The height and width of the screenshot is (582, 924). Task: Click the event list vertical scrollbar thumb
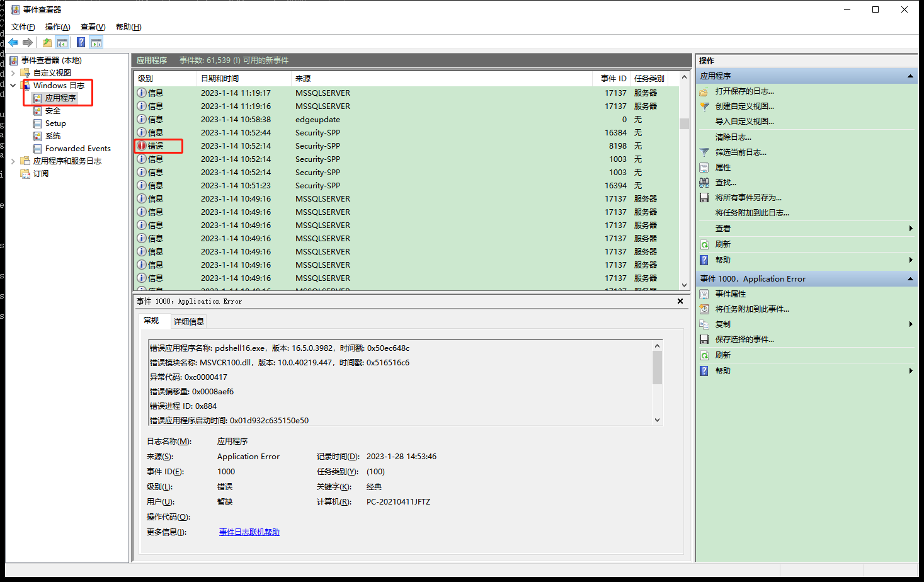684,123
